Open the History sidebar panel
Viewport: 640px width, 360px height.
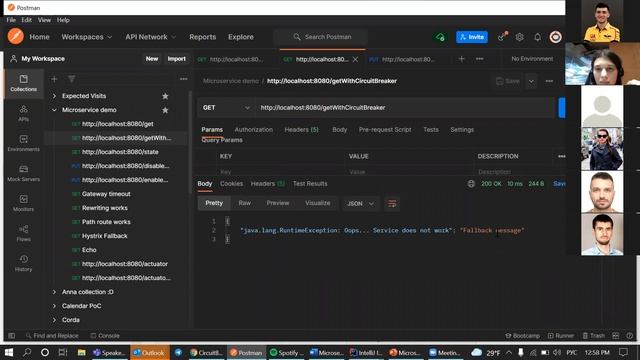[23, 263]
